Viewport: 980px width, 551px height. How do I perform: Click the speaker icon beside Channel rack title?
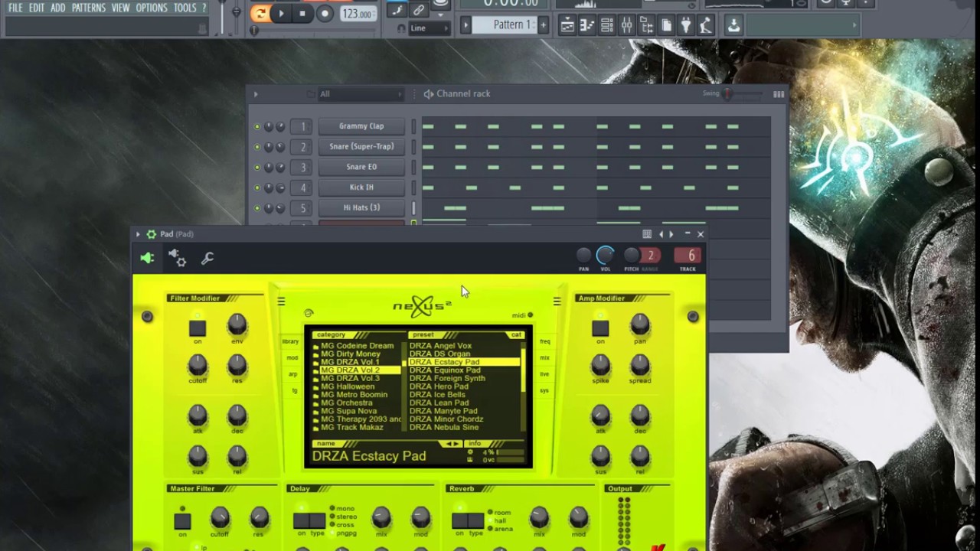429,94
